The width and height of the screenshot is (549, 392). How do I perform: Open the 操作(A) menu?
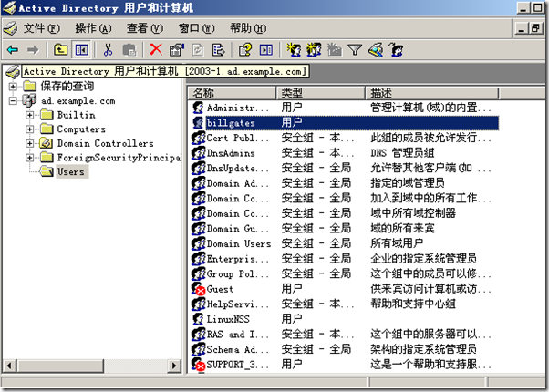coord(93,28)
